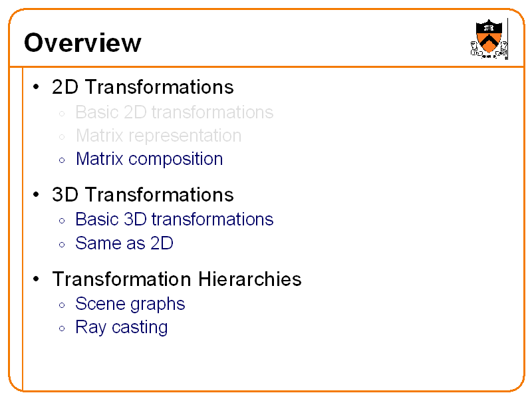Select the Transformation Hierarchies heading

[176, 279]
